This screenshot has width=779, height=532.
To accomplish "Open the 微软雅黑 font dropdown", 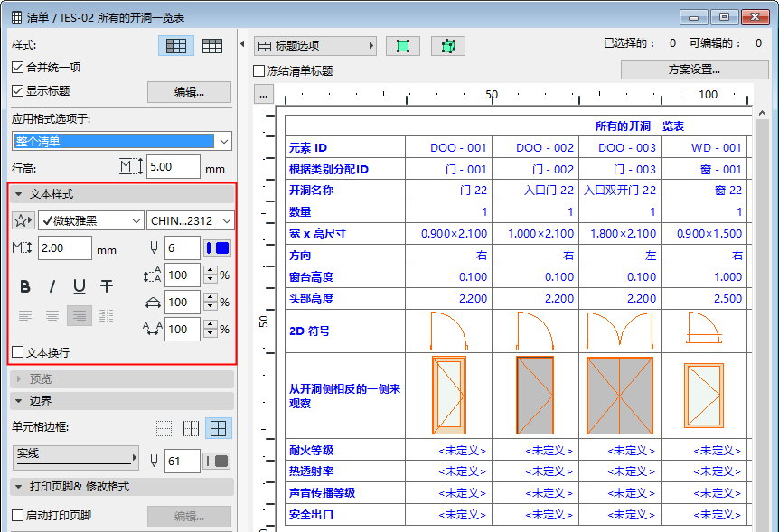I will pos(91,220).
